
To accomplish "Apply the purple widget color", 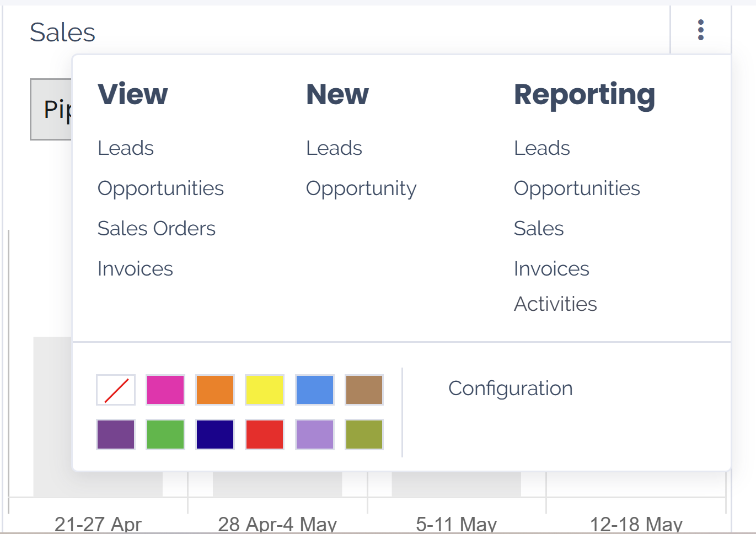I will point(115,434).
